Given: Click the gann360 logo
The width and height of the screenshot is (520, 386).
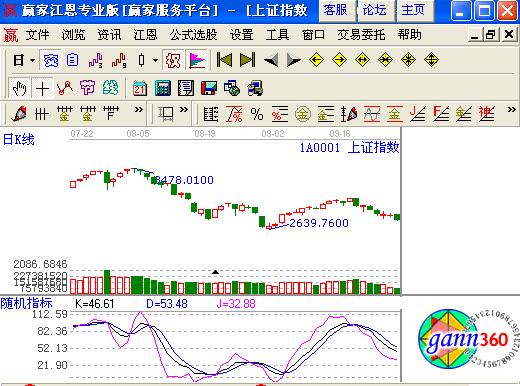Looking at the screenshot, I should pyautogui.click(x=468, y=339).
